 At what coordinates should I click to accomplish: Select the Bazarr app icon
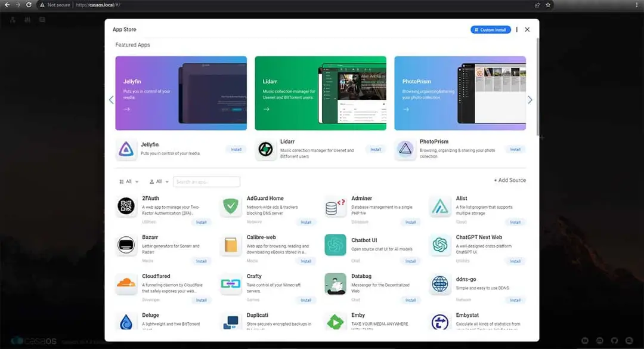pos(126,245)
